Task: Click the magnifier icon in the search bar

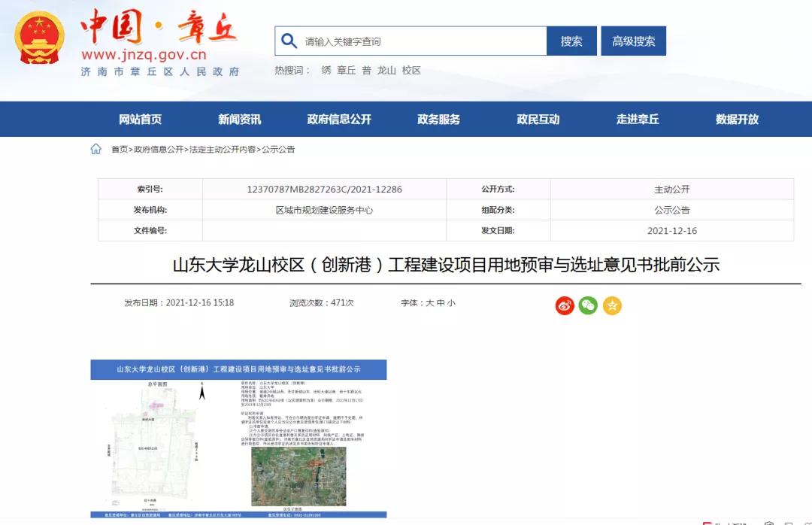Action: 287,41
